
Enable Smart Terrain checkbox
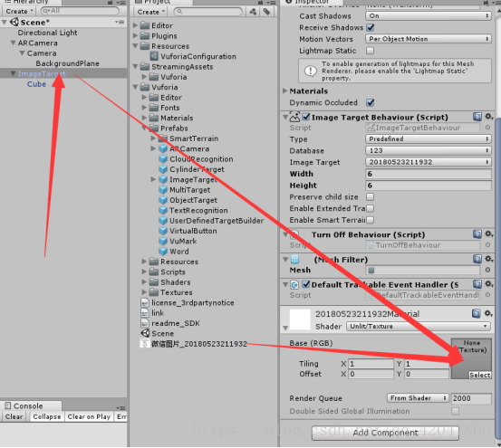[371, 220]
